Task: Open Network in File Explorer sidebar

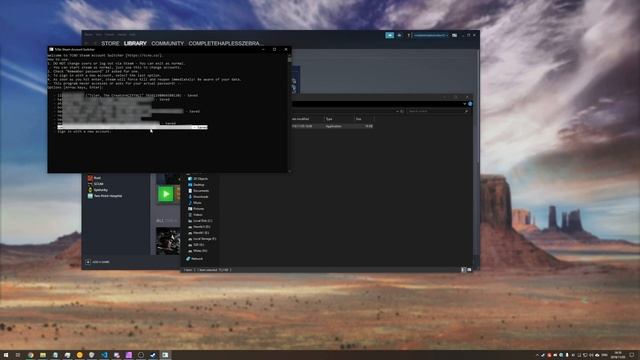Action: click(197, 259)
